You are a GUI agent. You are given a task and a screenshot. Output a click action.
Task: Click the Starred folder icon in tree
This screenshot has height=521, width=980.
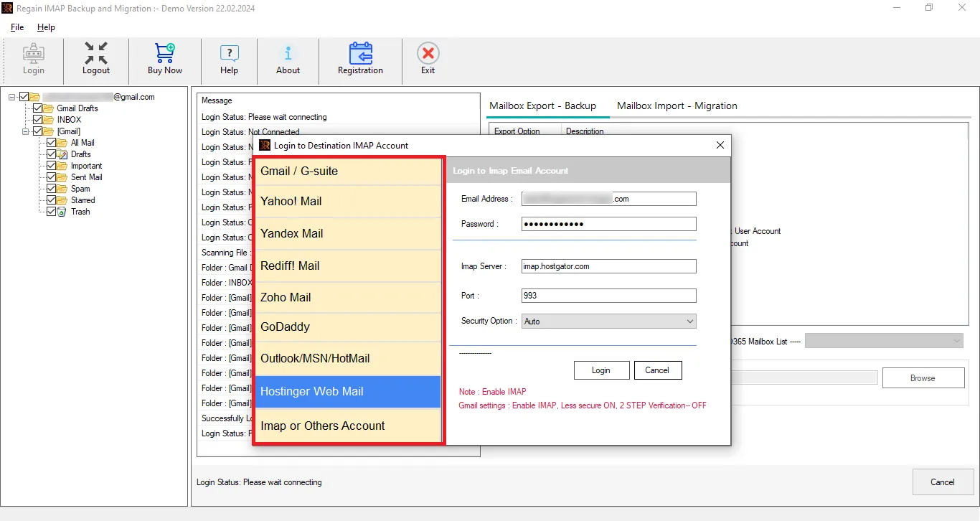[x=62, y=200]
